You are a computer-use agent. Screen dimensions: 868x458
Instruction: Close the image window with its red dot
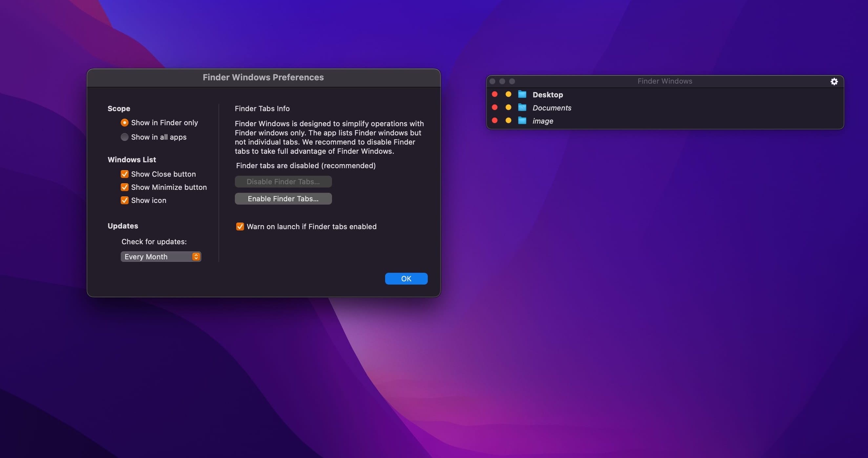click(494, 121)
